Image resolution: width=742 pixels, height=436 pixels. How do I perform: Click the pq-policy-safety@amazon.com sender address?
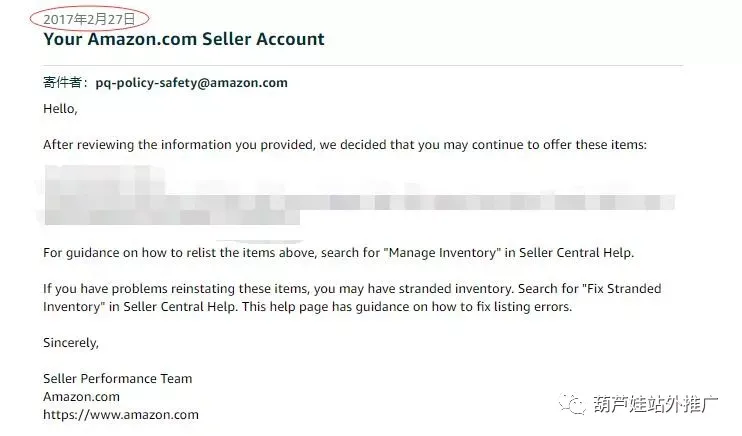[x=192, y=83]
